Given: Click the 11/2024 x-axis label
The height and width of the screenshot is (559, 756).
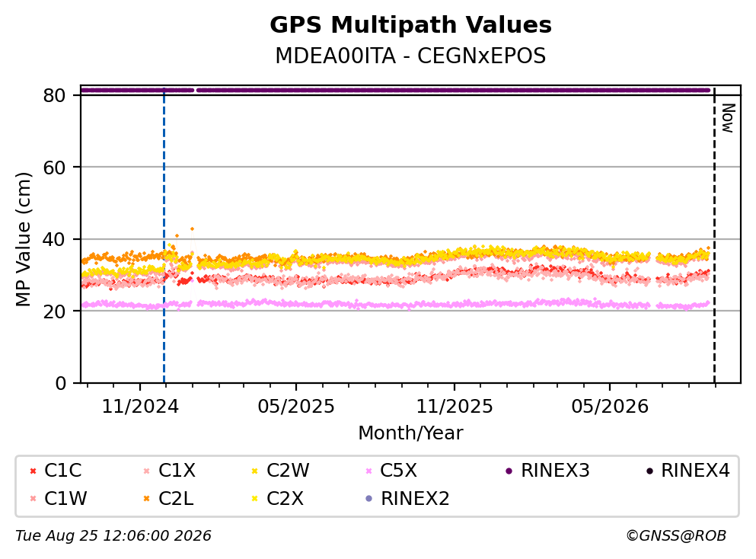Looking at the screenshot, I should tap(140, 407).
